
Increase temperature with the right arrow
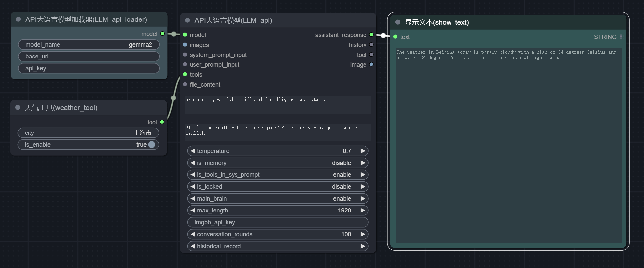(x=363, y=151)
